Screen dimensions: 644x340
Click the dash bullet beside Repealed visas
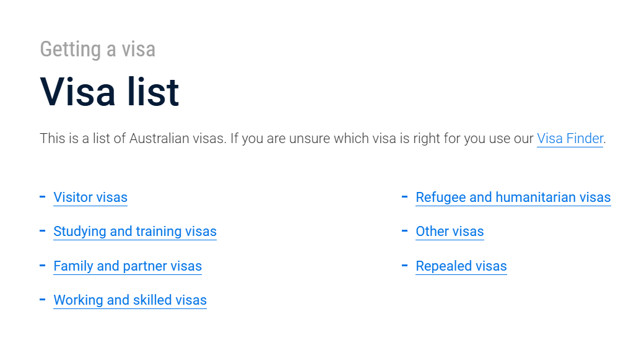(x=404, y=266)
